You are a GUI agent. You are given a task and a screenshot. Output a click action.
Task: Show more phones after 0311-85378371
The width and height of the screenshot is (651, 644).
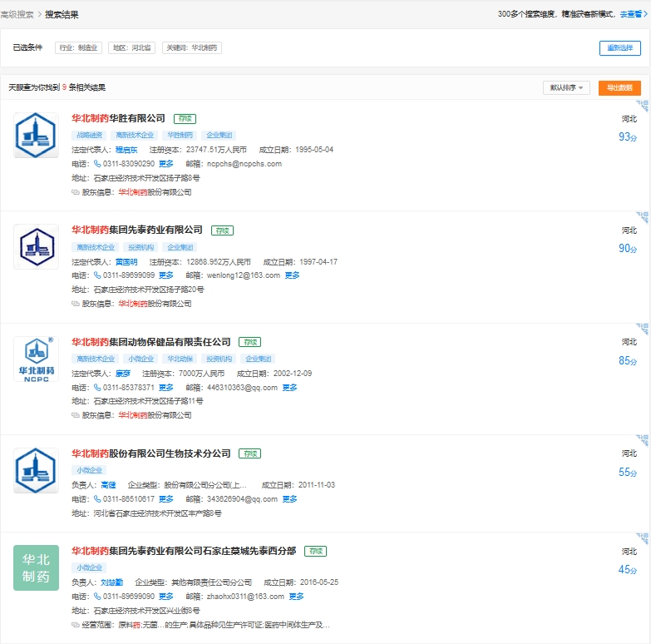(166, 387)
